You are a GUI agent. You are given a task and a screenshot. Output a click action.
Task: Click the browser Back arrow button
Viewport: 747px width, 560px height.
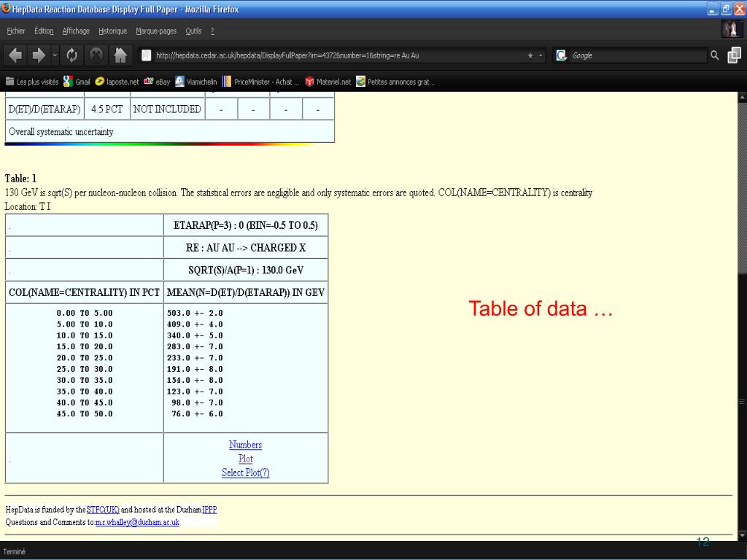pyautogui.click(x=15, y=55)
